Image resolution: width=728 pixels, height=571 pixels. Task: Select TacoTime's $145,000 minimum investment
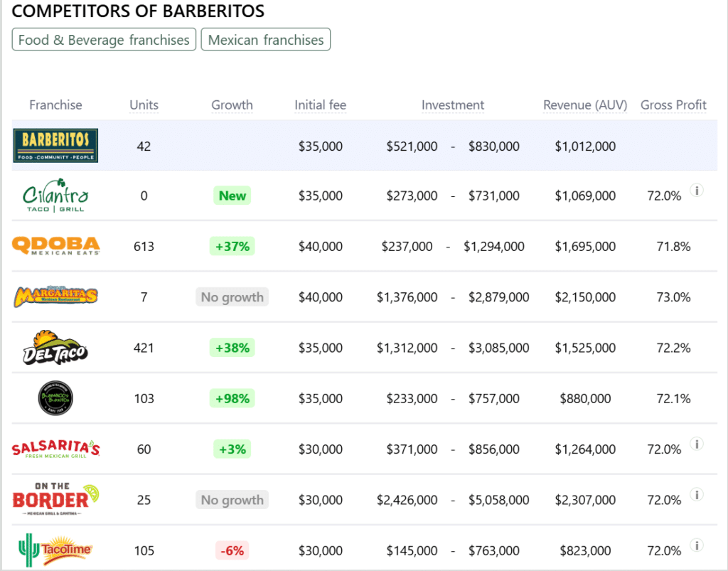[x=412, y=550]
